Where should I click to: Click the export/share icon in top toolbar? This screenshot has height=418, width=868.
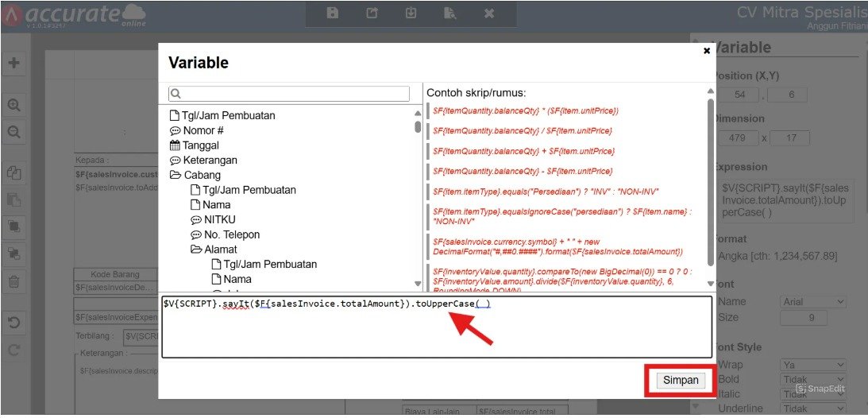pos(372,14)
